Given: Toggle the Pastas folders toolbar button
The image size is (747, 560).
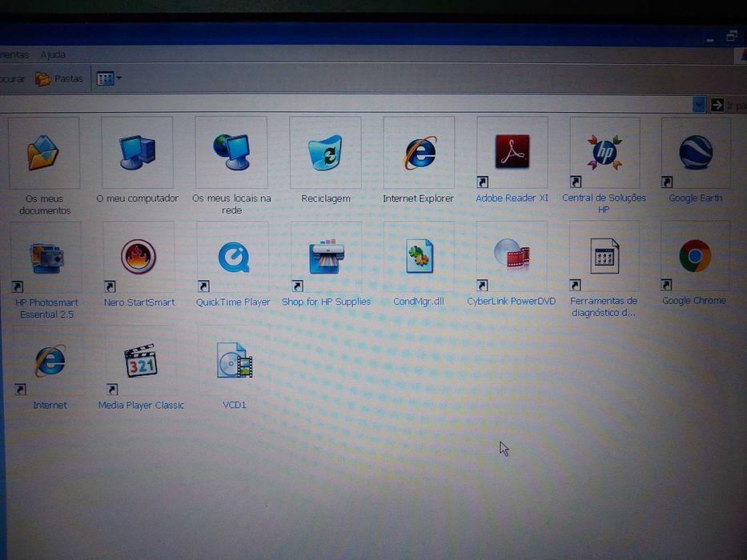Looking at the screenshot, I should coord(59,78).
